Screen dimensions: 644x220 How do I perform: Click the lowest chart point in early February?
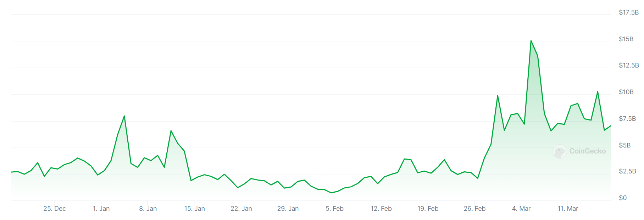pos(331,193)
